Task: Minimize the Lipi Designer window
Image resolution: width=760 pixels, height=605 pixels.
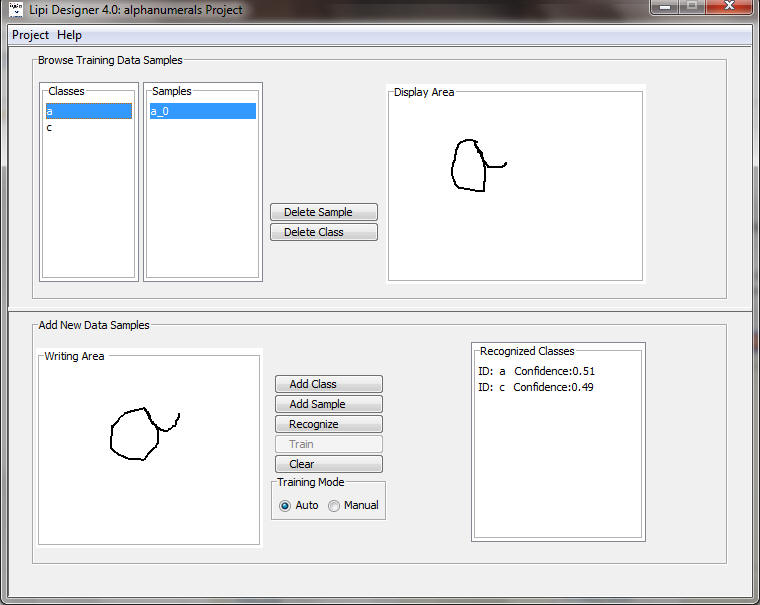Action: (x=665, y=8)
